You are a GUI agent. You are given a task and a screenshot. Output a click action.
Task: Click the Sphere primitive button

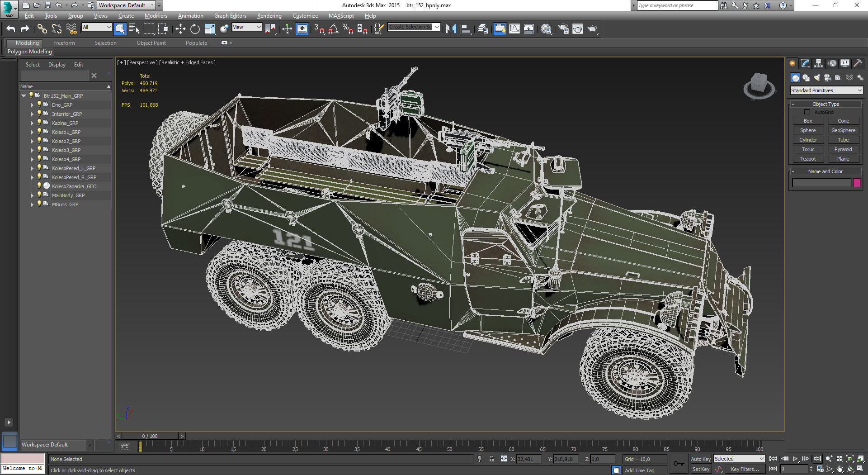coord(808,130)
